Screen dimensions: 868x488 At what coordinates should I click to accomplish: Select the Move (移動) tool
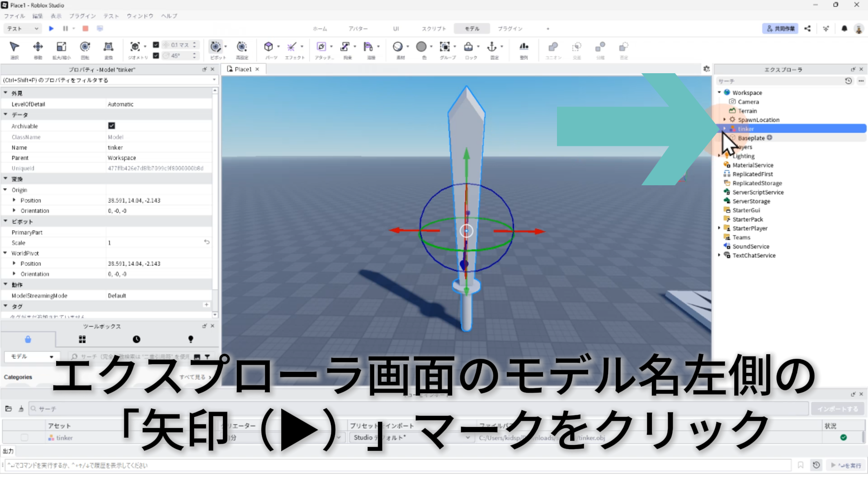(38, 47)
